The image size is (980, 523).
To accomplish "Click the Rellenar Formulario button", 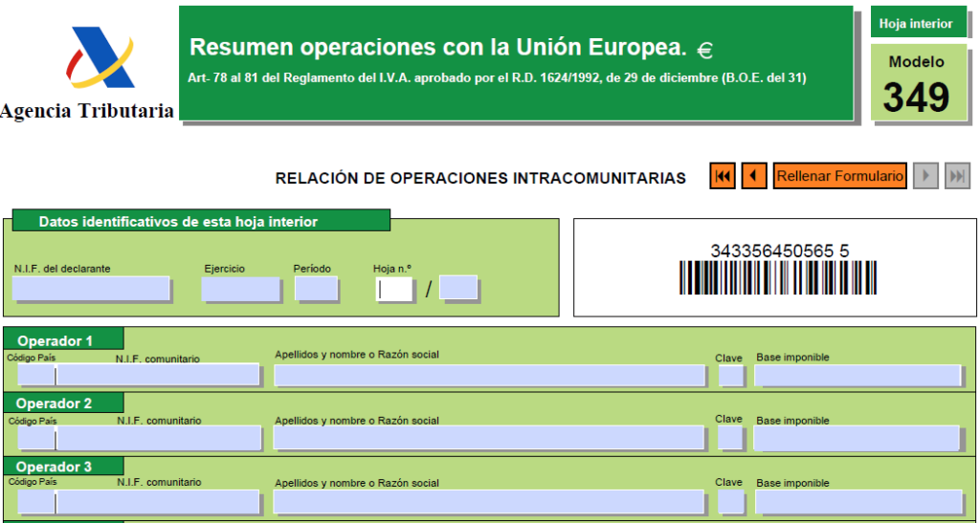I will tap(840, 176).
